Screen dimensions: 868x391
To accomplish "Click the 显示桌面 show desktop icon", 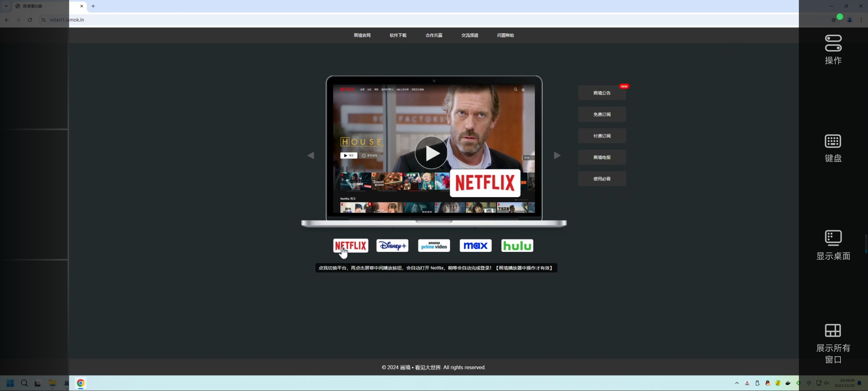I will point(833,238).
